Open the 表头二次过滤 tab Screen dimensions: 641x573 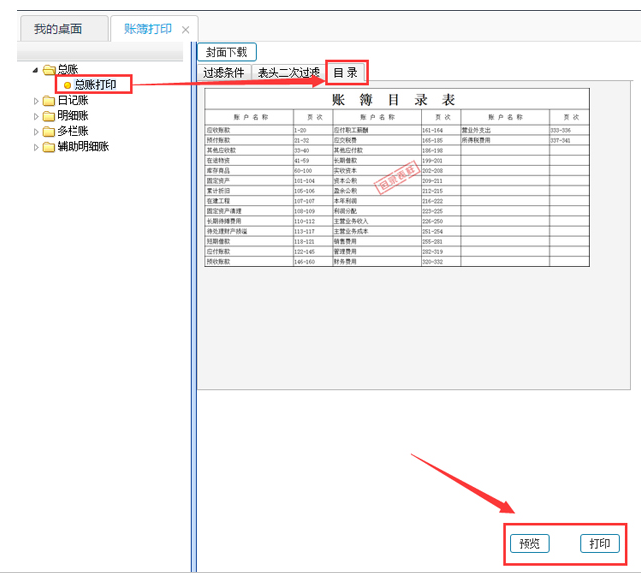(x=288, y=73)
